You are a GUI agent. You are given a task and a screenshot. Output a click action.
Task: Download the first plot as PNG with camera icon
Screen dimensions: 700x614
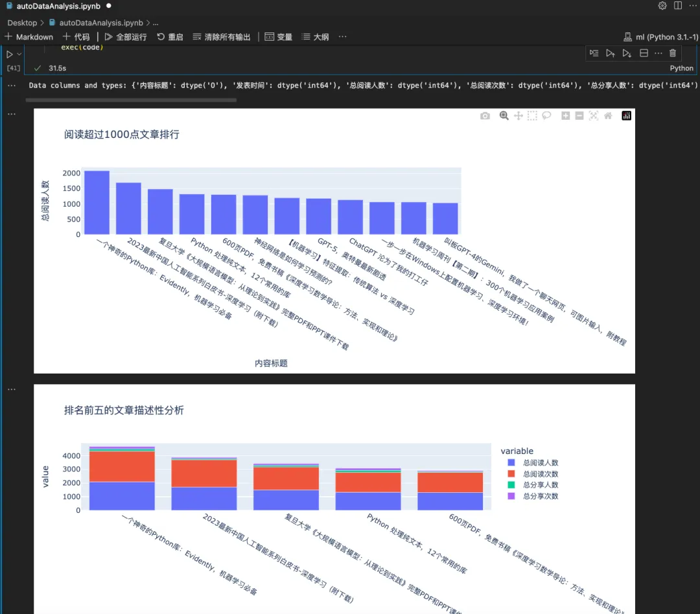point(485,116)
